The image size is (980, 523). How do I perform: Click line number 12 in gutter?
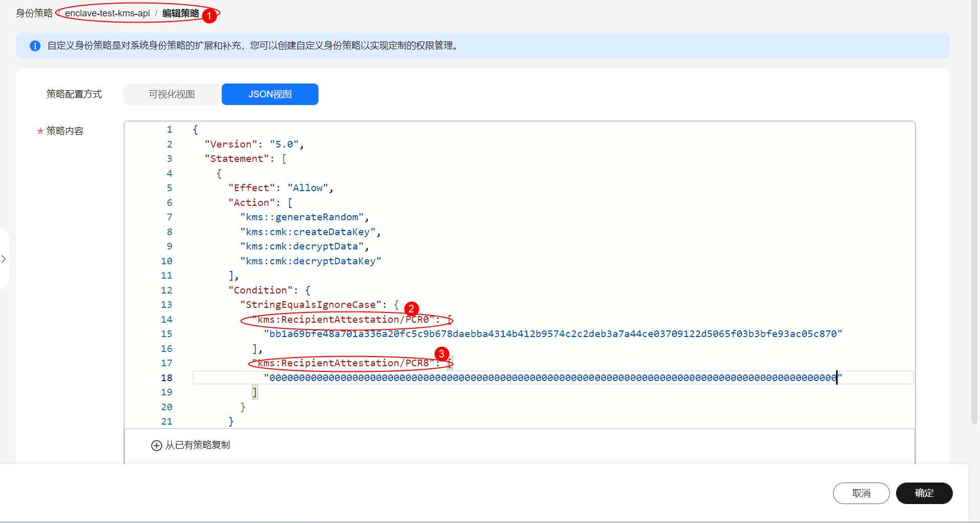click(x=167, y=290)
